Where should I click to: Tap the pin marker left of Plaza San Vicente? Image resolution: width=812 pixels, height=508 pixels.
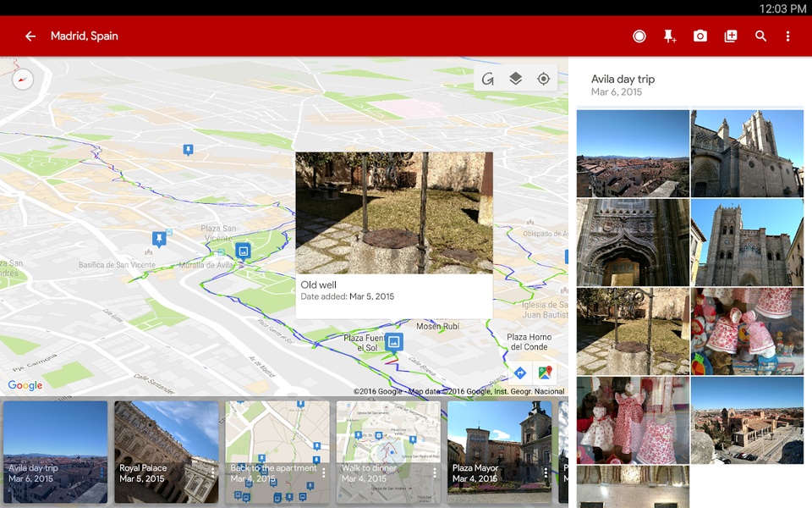pos(159,239)
